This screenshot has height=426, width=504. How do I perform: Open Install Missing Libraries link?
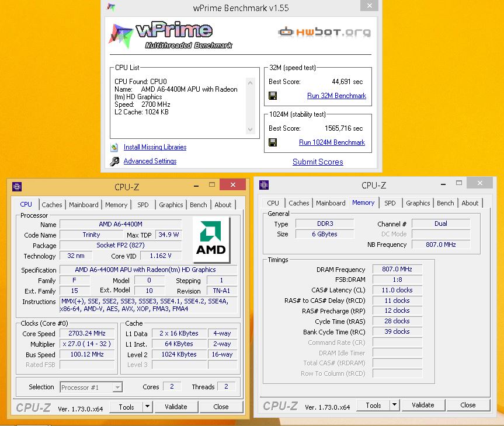click(x=155, y=147)
